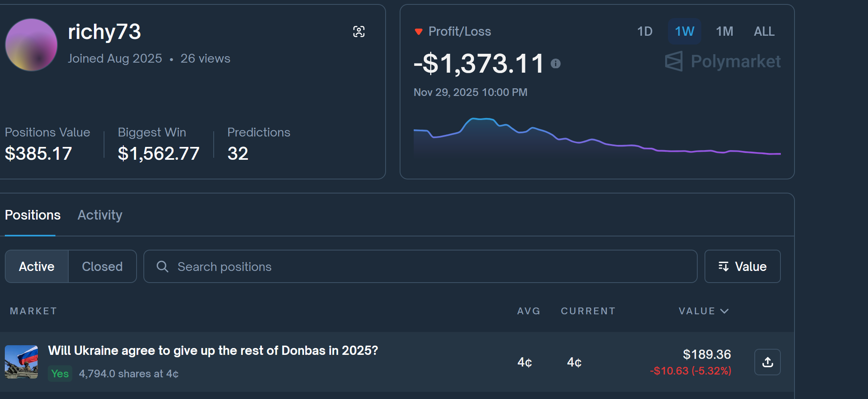Click the $189.36 position value
The image size is (868, 399).
[x=707, y=354]
